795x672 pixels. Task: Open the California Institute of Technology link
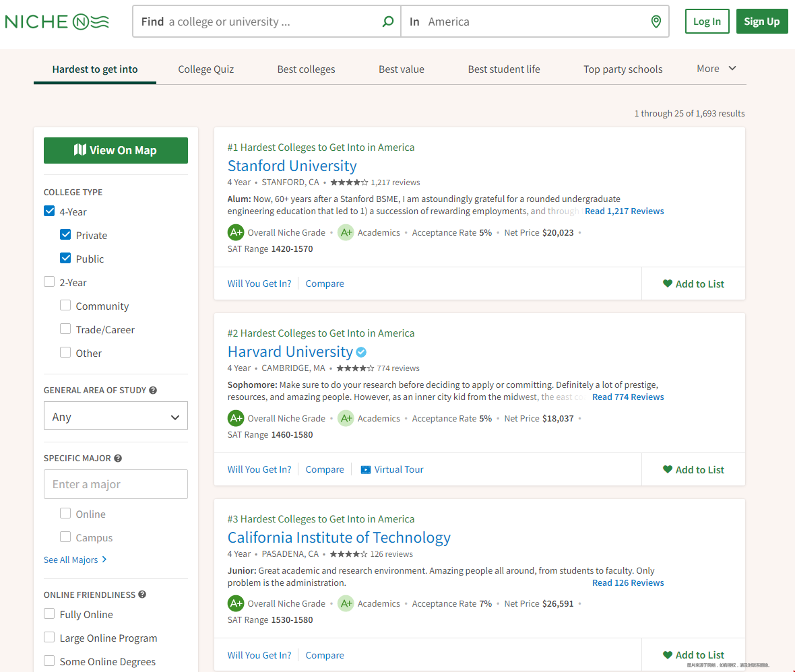(x=339, y=537)
